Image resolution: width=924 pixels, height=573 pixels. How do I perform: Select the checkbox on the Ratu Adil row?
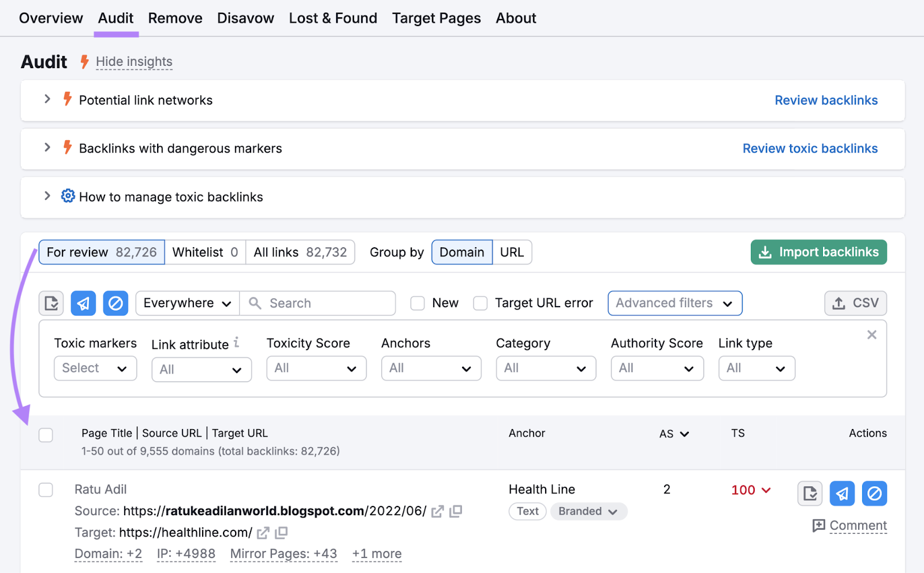[x=46, y=489]
